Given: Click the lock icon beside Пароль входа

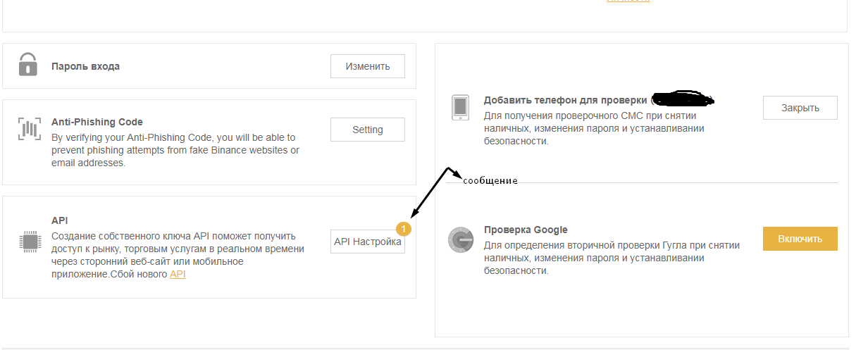Looking at the screenshot, I should click(27, 65).
